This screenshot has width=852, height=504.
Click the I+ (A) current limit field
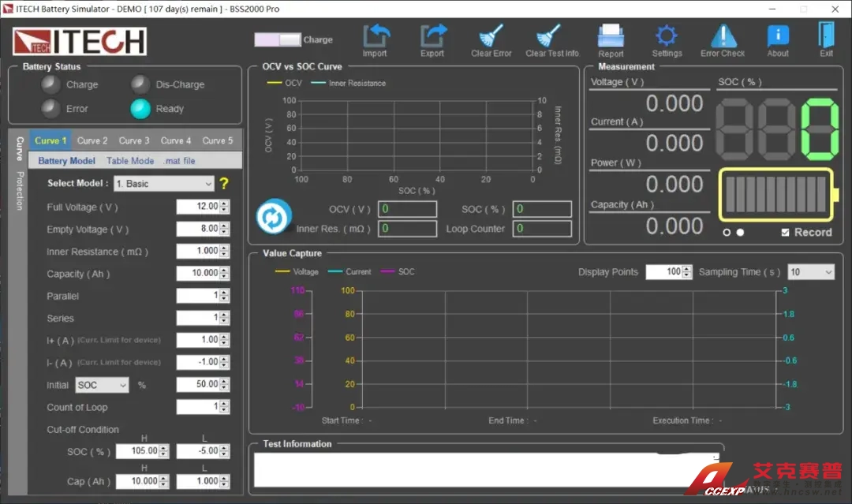tap(203, 340)
